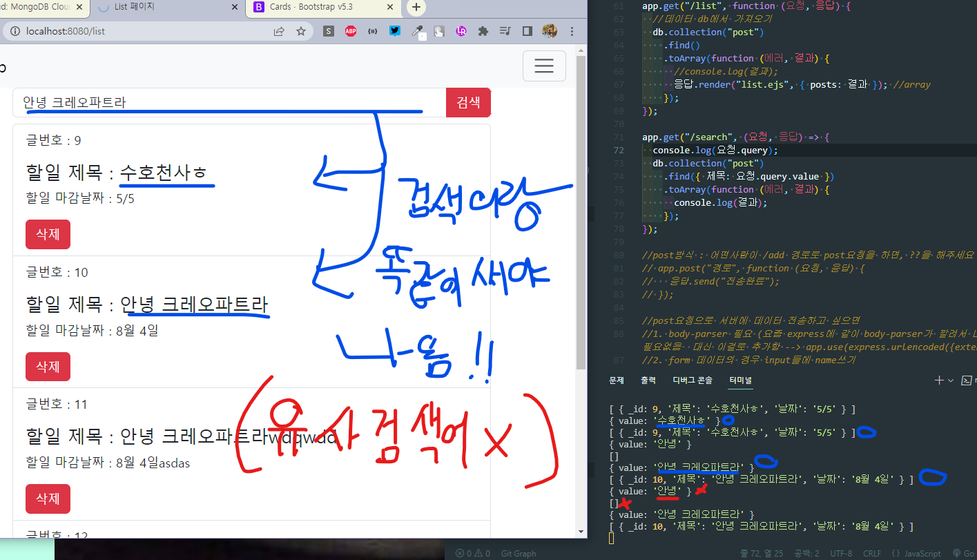The image size is (977, 560).
Task: Open the 출력 output panel tab
Action: pos(648,380)
